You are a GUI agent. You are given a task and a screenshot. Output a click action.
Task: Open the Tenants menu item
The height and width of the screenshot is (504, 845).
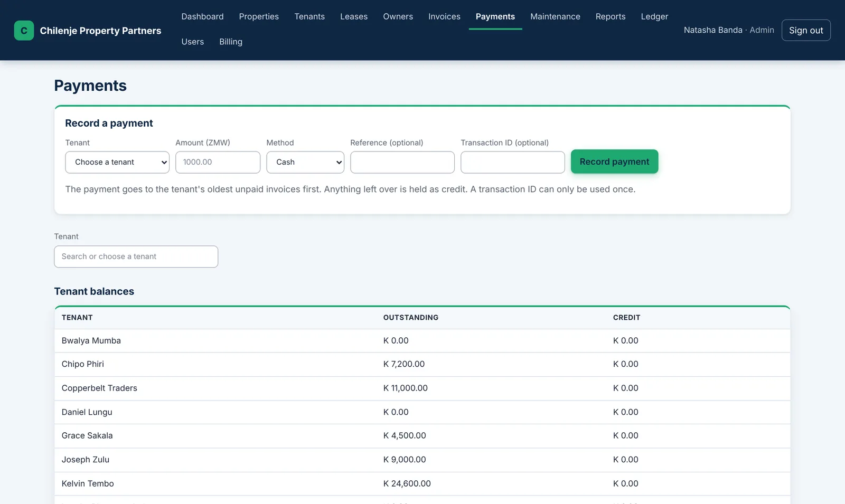[x=309, y=16]
